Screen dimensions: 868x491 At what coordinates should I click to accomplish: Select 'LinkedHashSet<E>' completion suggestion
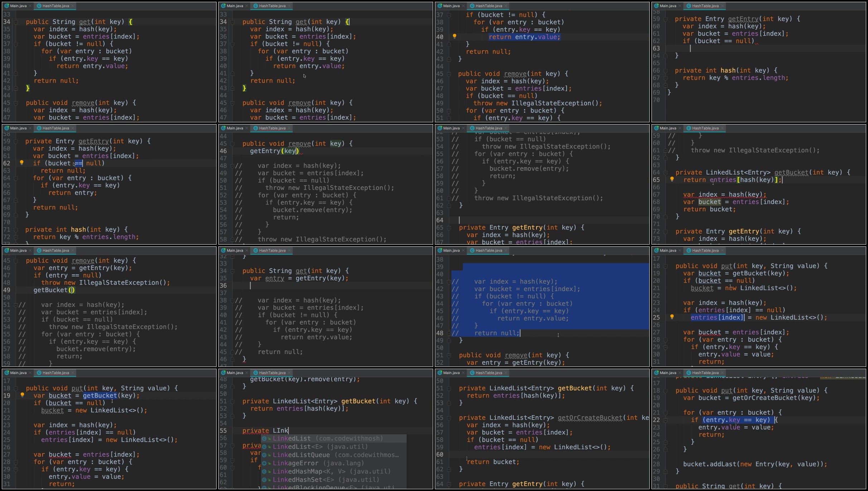(x=334, y=480)
